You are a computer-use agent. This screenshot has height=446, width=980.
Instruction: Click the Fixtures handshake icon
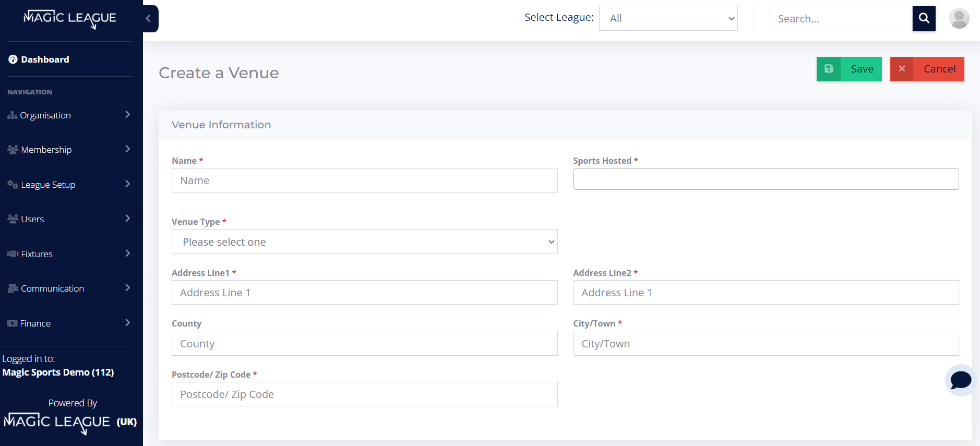13,254
